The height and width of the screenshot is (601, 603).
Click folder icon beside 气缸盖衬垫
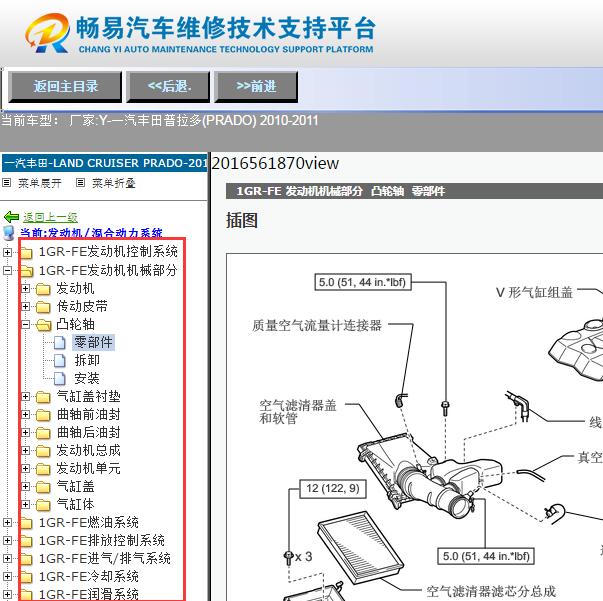(x=43, y=397)
